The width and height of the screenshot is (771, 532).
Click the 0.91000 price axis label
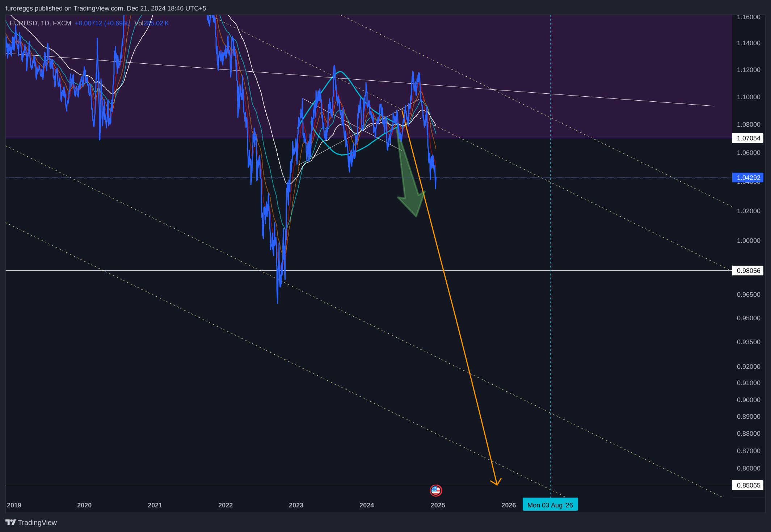749,383
